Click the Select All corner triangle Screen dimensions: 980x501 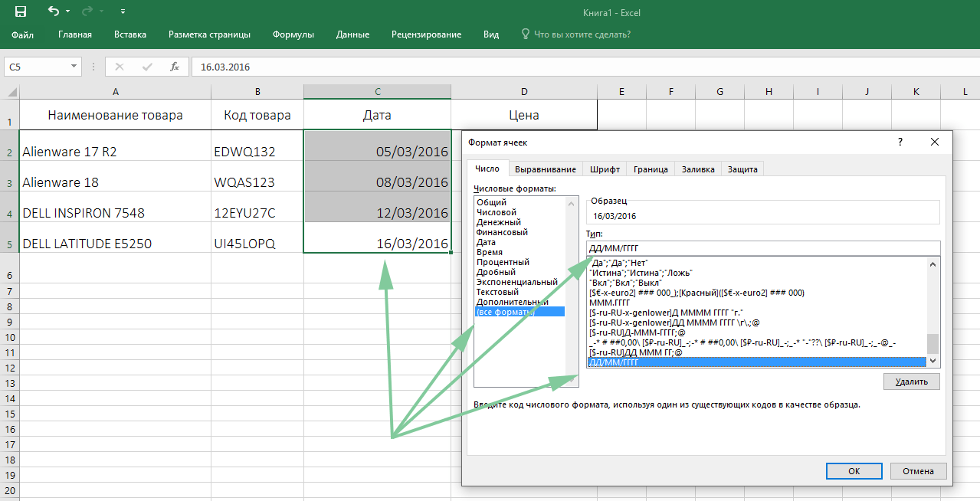pyautogui.click(x=11, y=92)
